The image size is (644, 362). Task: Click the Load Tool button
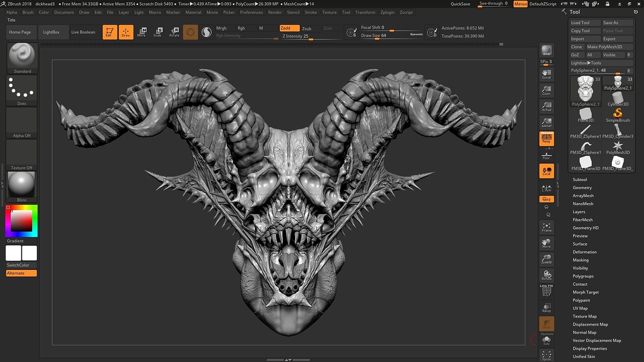click(585, 23)
